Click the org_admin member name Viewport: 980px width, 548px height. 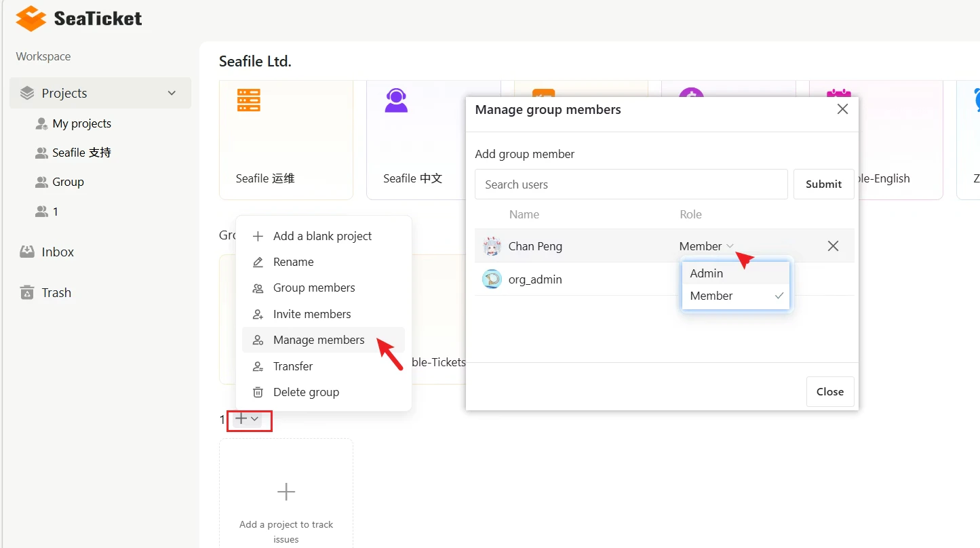pos(536,279)
